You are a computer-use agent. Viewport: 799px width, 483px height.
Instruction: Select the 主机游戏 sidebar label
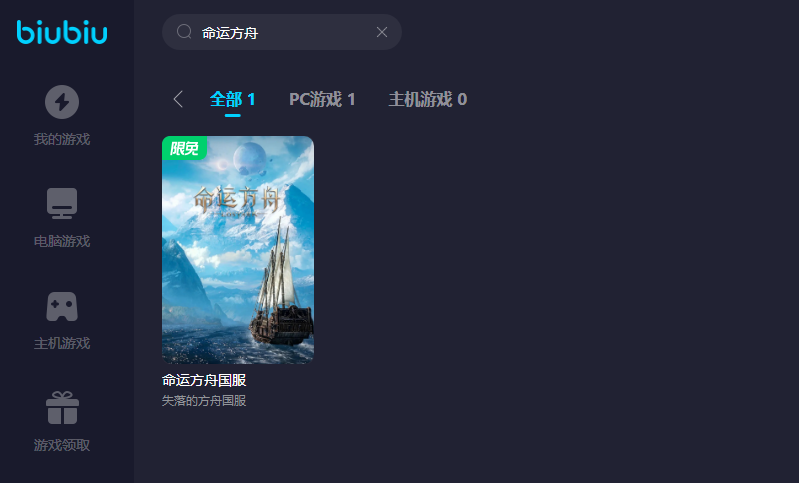[x=62, y=343]
